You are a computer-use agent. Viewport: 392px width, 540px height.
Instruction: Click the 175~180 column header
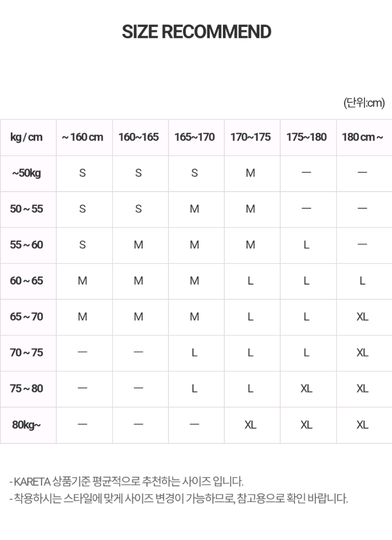point(306,137)
